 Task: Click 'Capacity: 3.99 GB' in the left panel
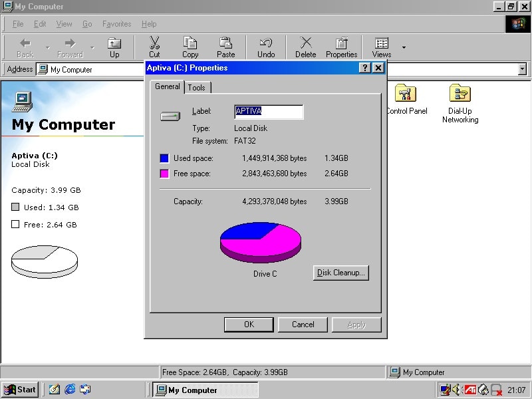click(x=46, y=190)
